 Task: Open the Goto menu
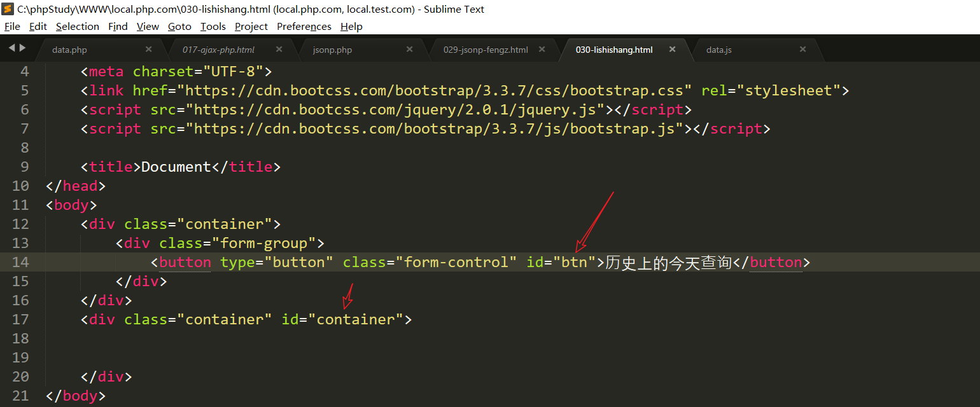(x=179, y=27)
